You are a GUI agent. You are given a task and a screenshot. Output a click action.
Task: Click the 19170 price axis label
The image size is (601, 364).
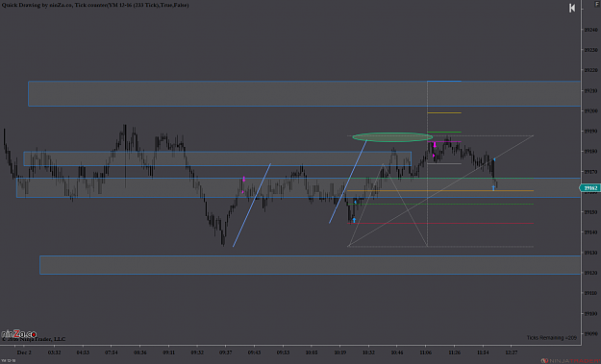590,172
